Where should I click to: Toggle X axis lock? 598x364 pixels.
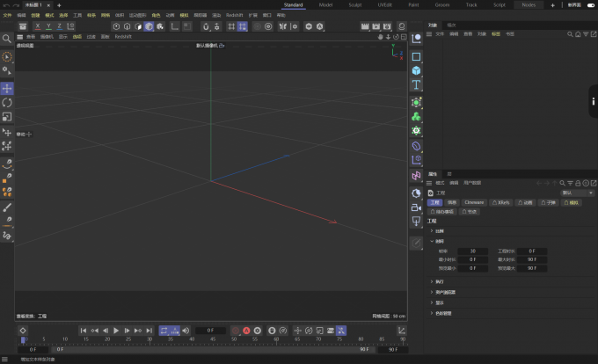37,26
